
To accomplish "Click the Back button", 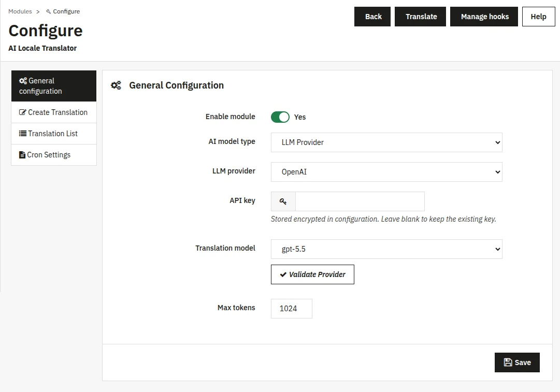I will pyautogui.click(x=372, y=17).
